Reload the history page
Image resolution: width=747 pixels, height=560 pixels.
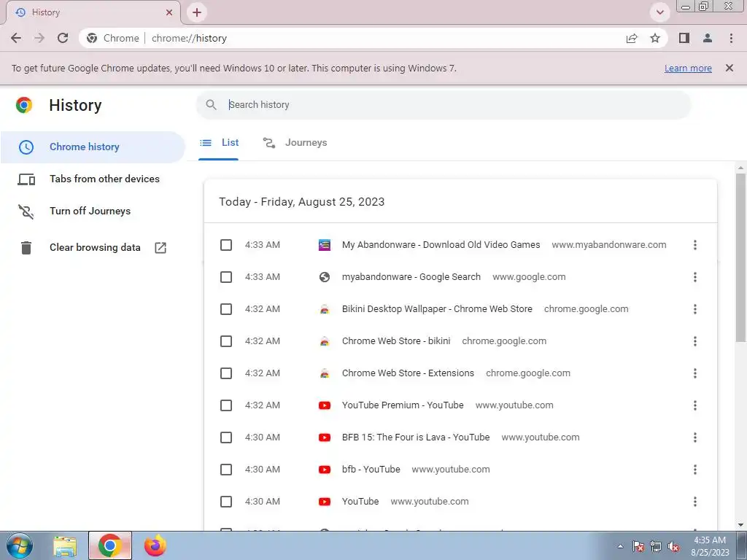(63, 38)
